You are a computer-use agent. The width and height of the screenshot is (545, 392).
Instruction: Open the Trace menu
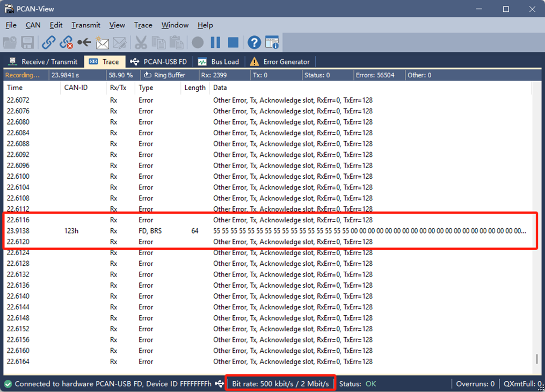(143, 25)
